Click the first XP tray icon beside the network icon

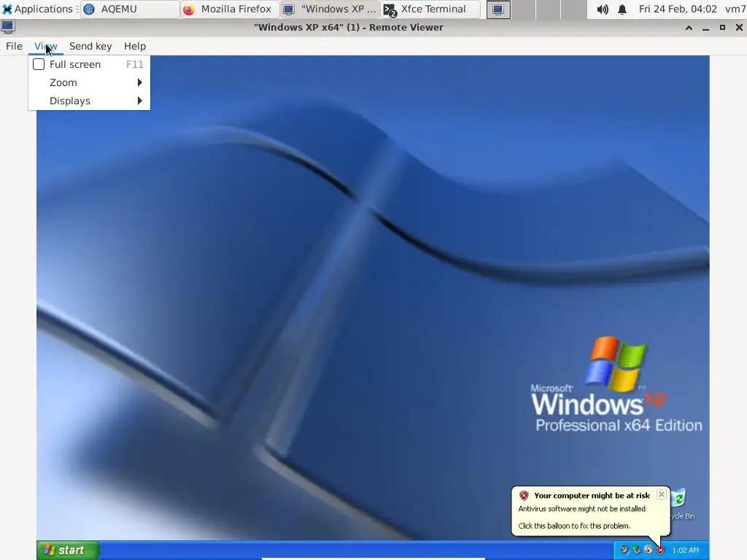pos(624,550)
